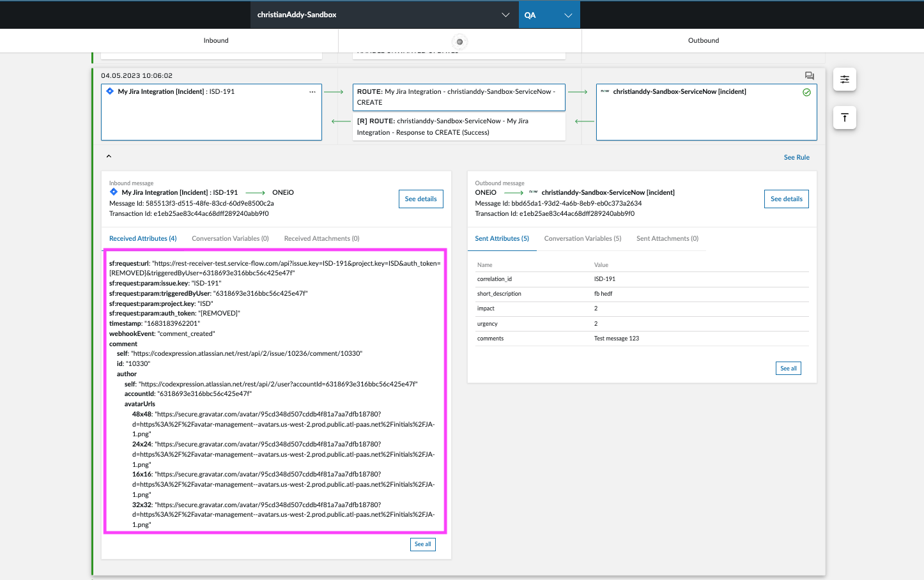
Task: Click the scroll-to-top arrow icon
Action: click(844, 118)
